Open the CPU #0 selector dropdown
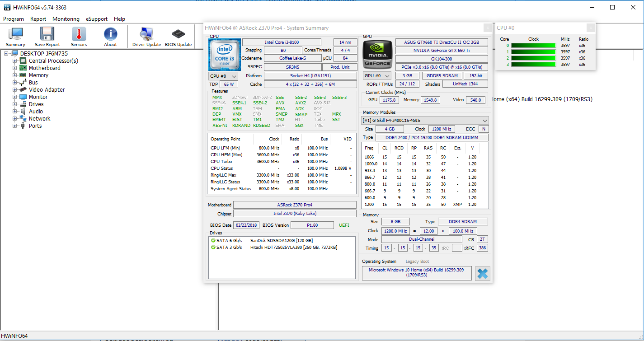Image resolution: width=644 pixels, height=341 pixels. (223, 76)
